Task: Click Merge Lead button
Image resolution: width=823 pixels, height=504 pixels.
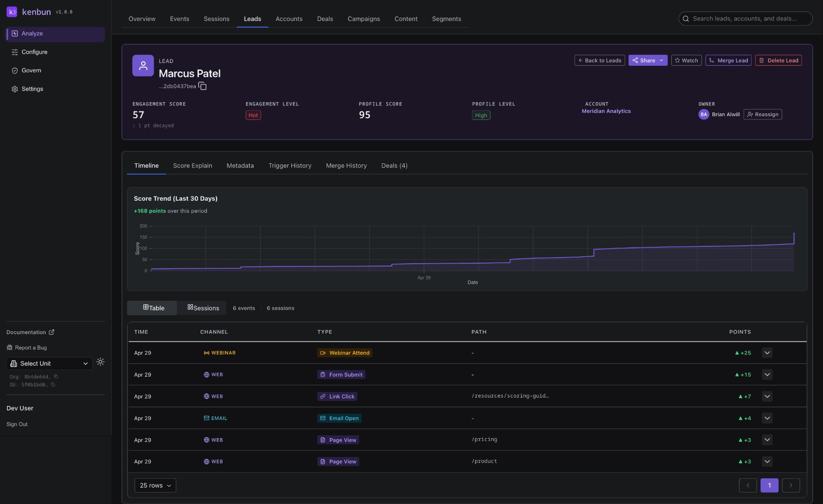Action: point(728,60)
